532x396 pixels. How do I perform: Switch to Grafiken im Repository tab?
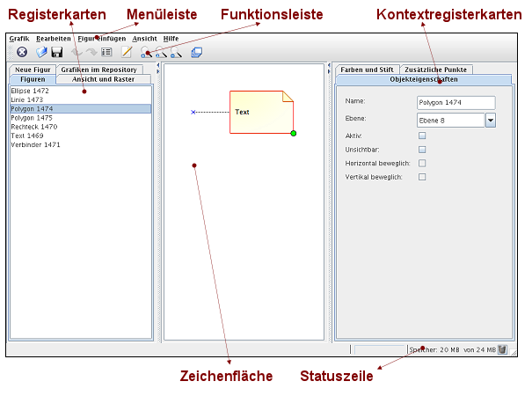[99, 70]
